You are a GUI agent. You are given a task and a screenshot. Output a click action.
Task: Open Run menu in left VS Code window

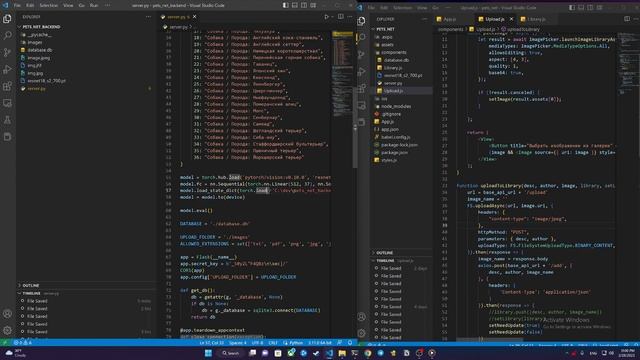(x=94, y=5)
